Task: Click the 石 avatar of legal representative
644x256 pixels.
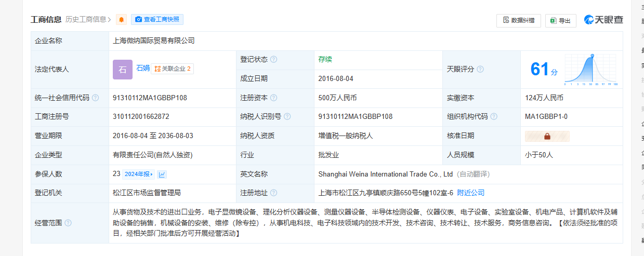Action: (x=123, y=69)
